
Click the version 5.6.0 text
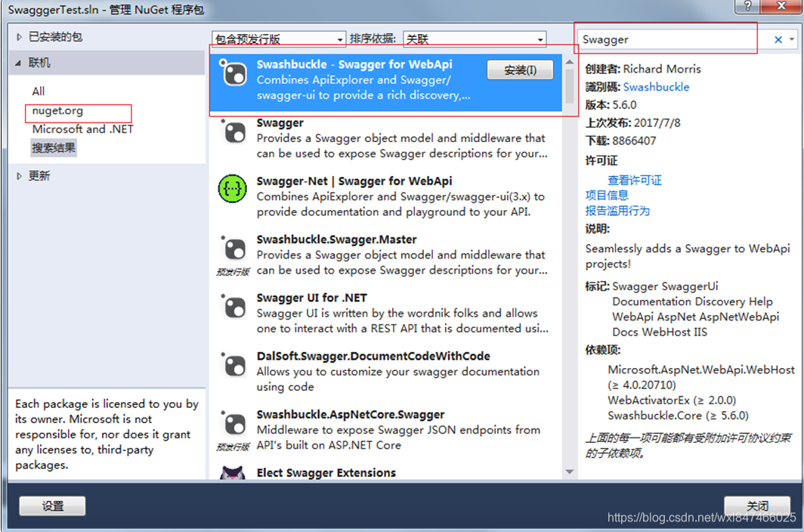624,105
